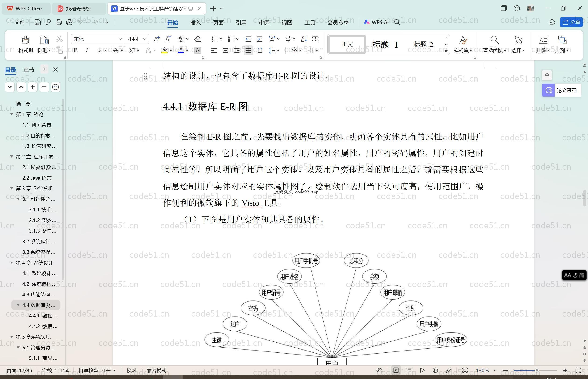Viewport: 588px width, 379px height.
Task: Open the 审阅 ribbon tab
Action: [264, 22]
